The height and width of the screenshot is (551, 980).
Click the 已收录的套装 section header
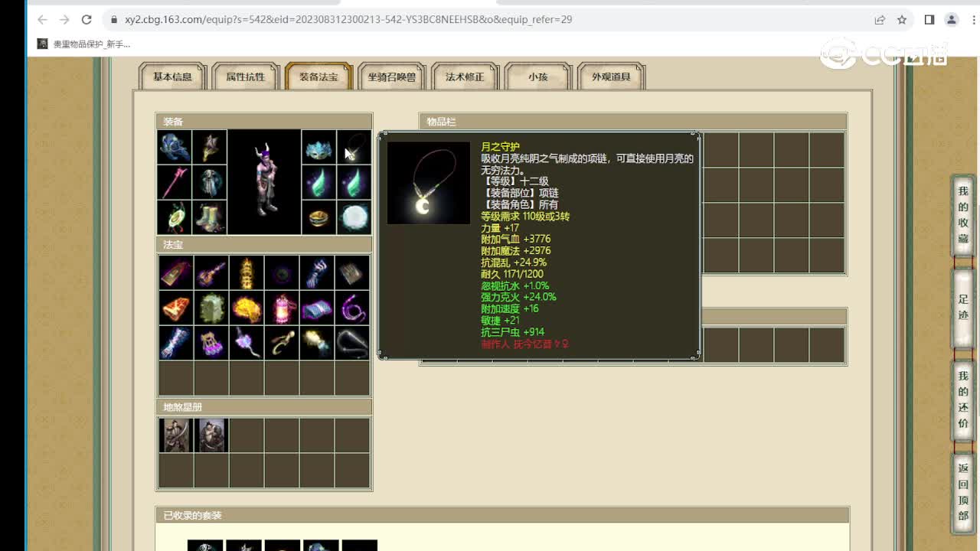pyautogui.click(x=501, y=515)
